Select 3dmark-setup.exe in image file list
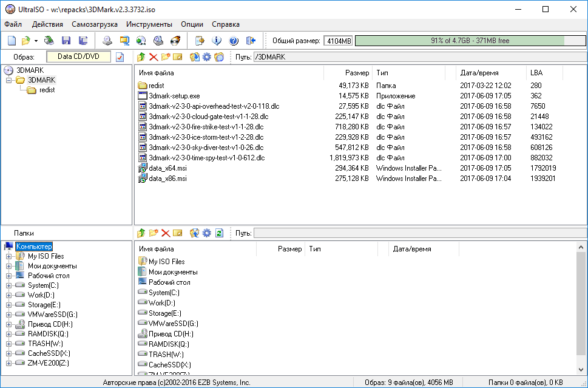The width and height of the screenshot is (588, 388). tap(174, 96)
